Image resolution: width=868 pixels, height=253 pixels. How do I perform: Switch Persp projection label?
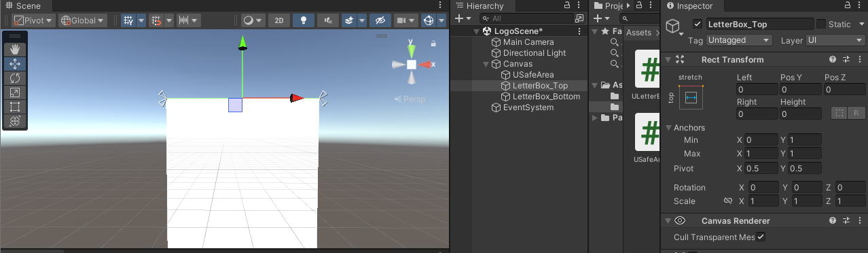click(410, 99)
